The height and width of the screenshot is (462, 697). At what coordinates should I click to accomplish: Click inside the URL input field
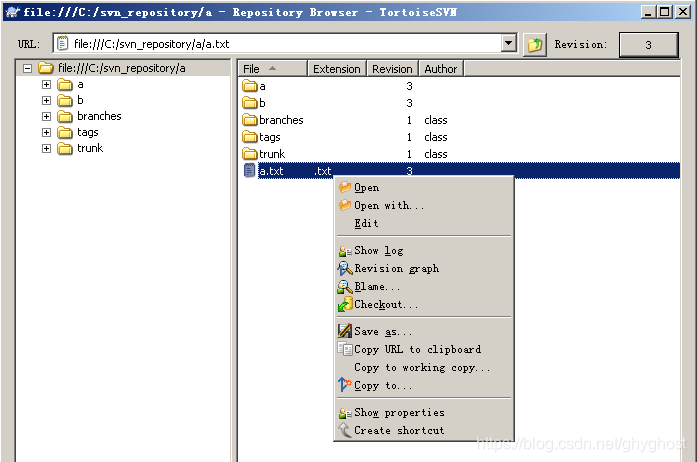coord(284,44)
